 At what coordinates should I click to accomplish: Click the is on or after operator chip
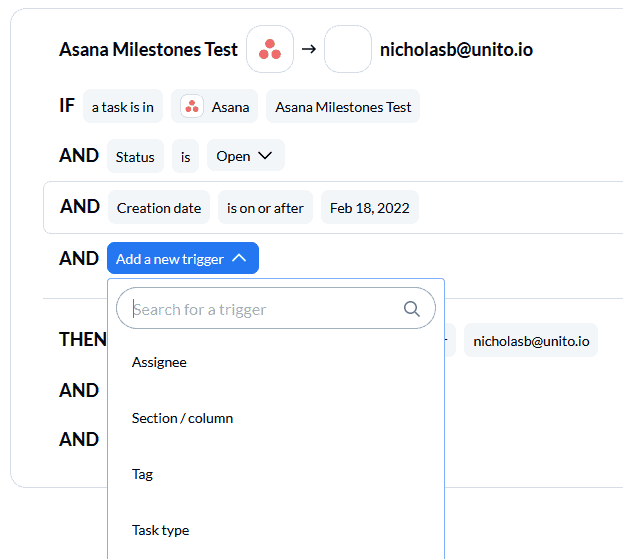(265, 207)
